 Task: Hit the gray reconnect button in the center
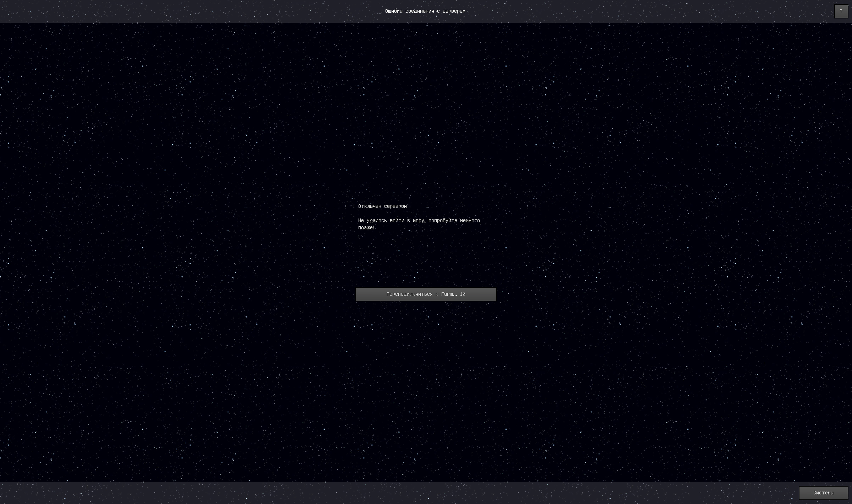click(x=426, y=294)
